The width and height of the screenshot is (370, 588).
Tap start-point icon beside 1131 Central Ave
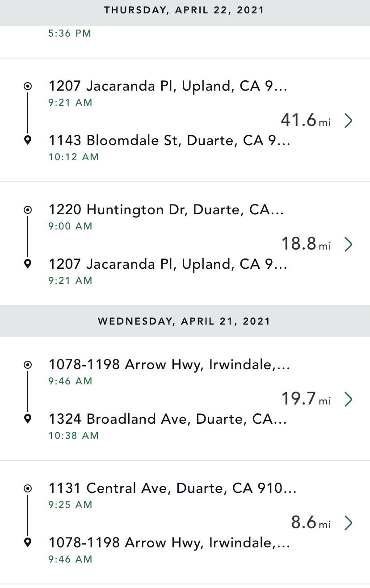click(x=28, y=488)
